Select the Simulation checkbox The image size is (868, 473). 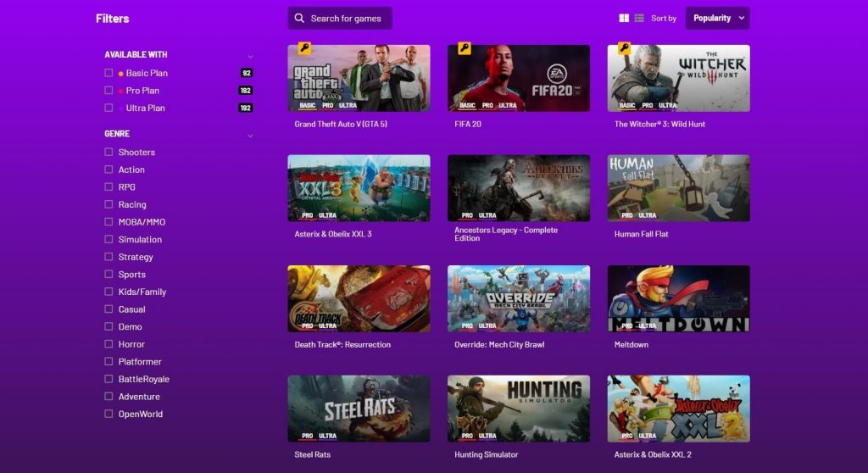[108, 239]
